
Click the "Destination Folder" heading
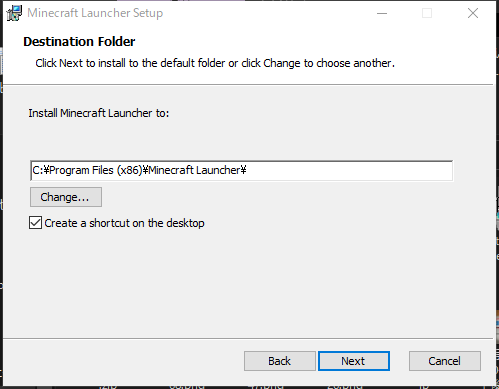(79, 42)
